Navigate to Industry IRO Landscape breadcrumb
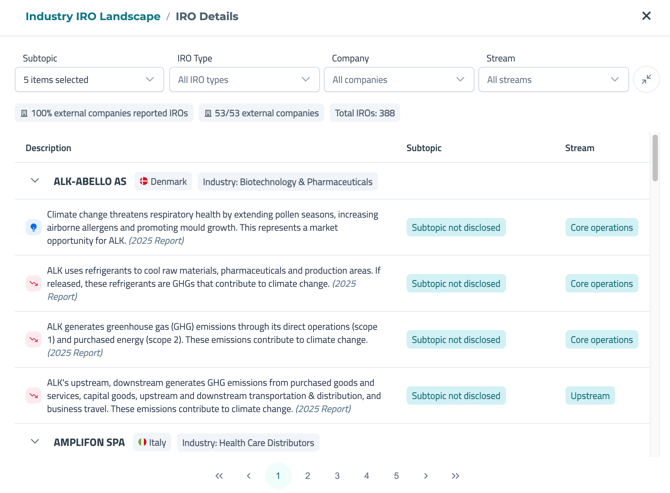 click(92, 17)
